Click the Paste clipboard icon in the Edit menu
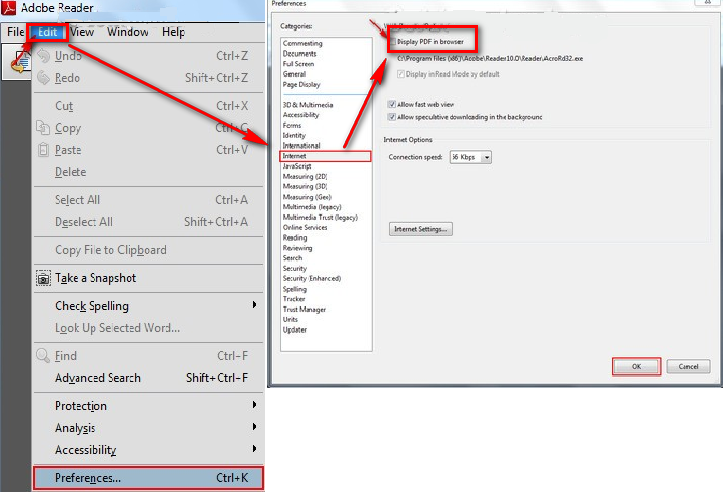The width and height of the screenshot is (725, 492). [x=43, y=149]
